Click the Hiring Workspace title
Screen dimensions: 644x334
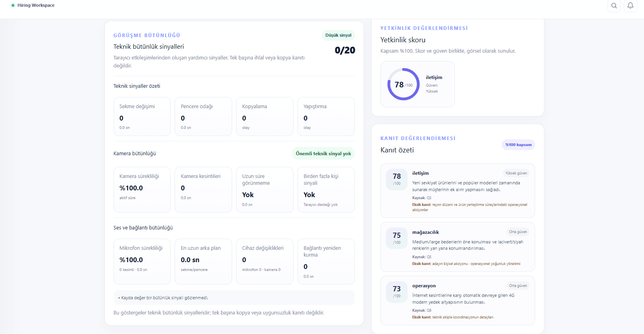[x=36, y=5]
